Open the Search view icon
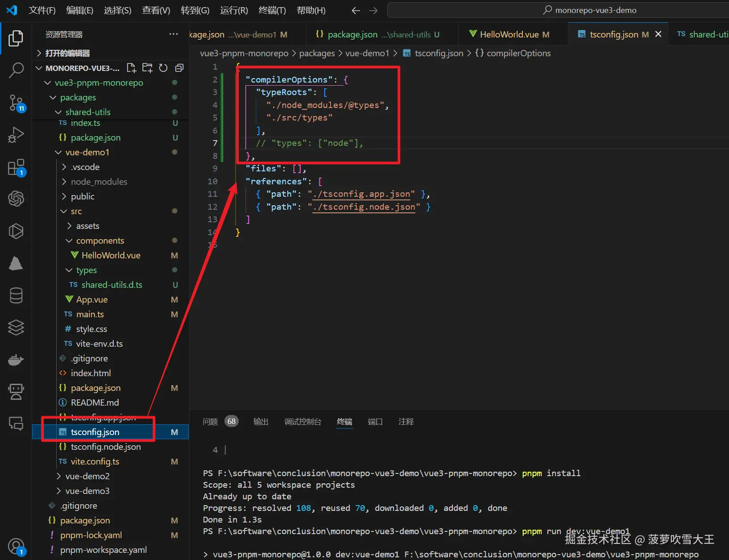Image resolution: width=729 pixels, height=560 pixels. click(x=16, y=71)
